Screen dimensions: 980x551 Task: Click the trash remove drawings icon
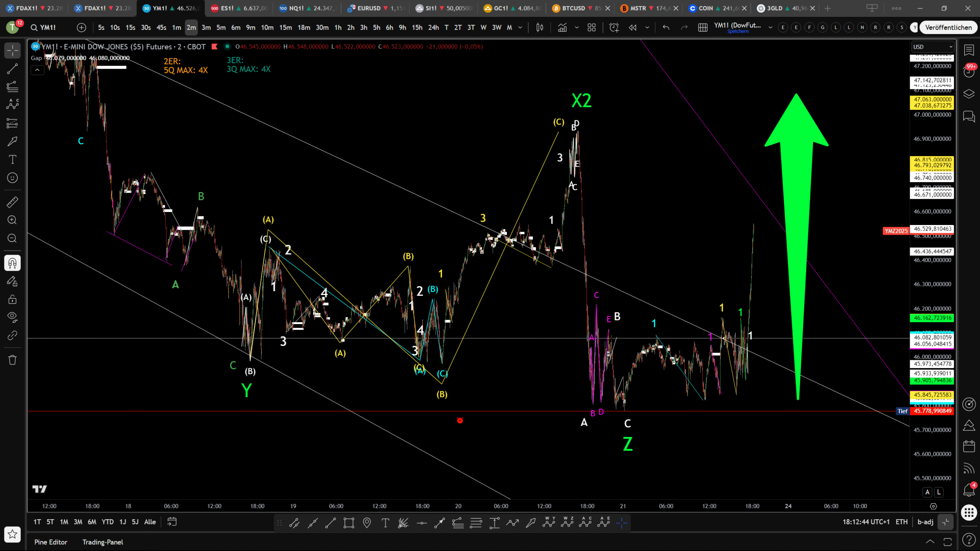tap(12, 360)
